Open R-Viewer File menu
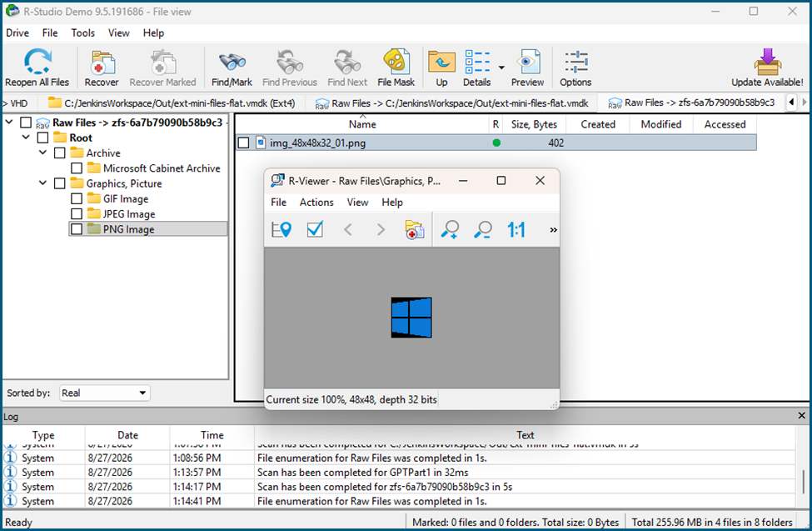Image resolution: width=812 pixels, height=531 pixels. tap(279, 203)
